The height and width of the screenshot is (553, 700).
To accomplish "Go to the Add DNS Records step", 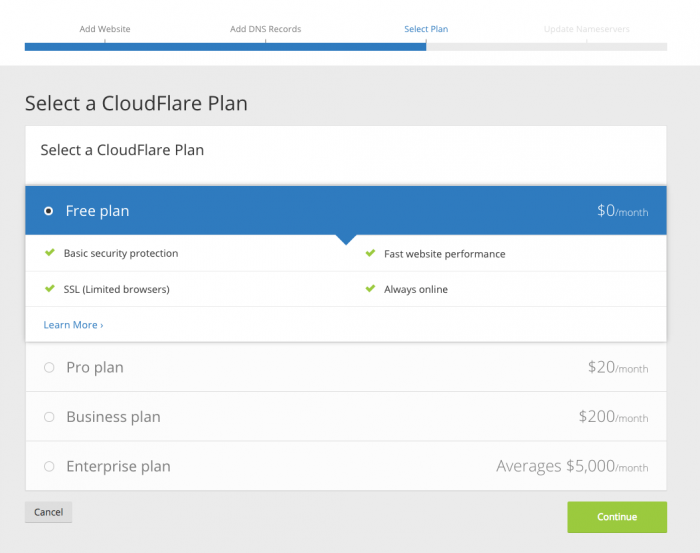I will (266, 29).
